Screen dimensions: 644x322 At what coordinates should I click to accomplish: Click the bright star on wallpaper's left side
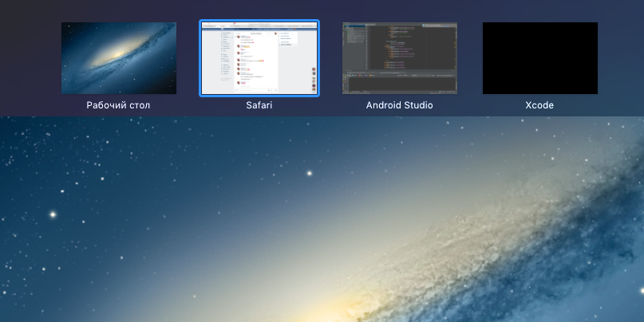(x=53, y=214)
